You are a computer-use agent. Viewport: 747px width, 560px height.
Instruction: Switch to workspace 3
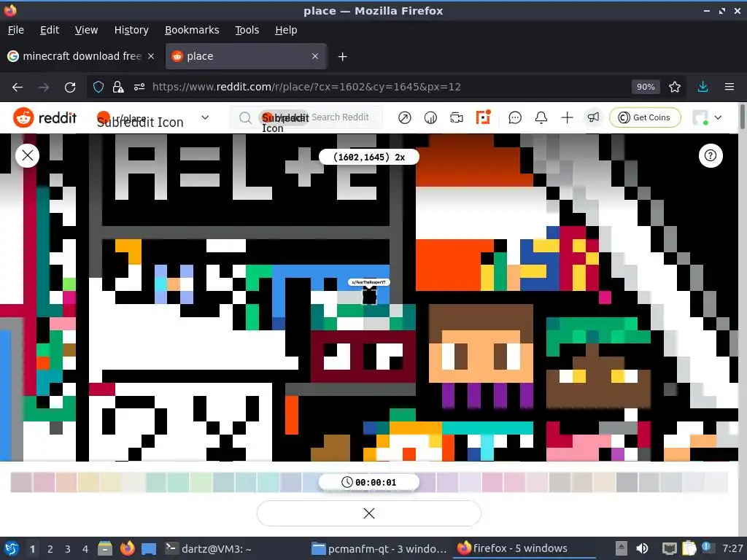point(68,549)
